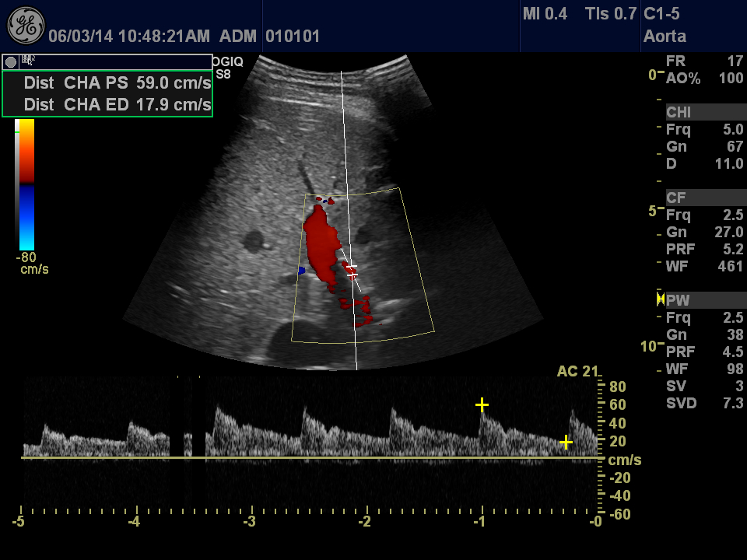The width and height of the screenshot is (747, 560).
Task: Click the patient ID 010101 field
Action: (x=293, y=36)
